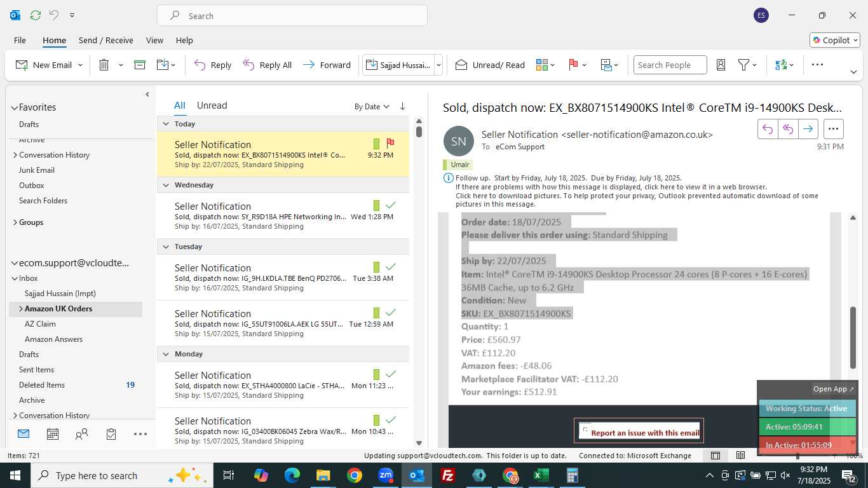Viewport: 868px width, 488px height.
Task: Click the Translate icon in ribbon
Action: coord(781,65)
